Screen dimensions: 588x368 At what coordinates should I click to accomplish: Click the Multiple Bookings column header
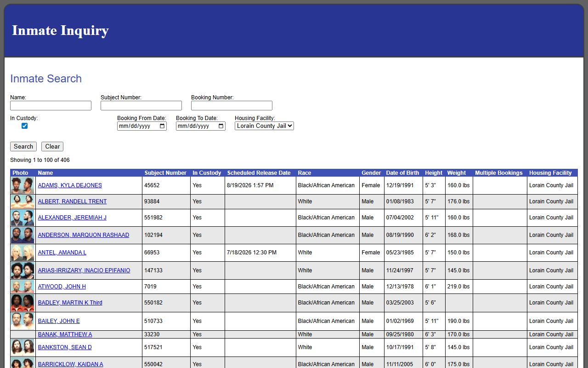coord(499,173)
